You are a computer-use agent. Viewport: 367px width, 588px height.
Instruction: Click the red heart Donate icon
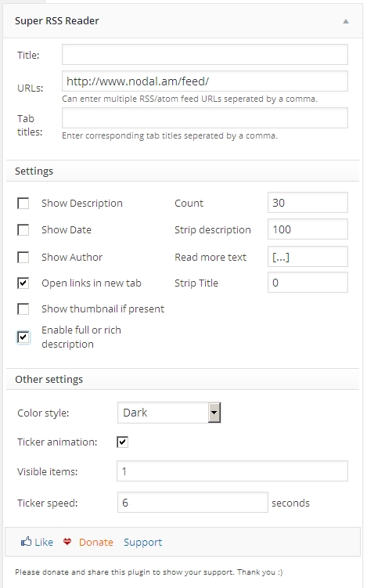coord(67,542)
